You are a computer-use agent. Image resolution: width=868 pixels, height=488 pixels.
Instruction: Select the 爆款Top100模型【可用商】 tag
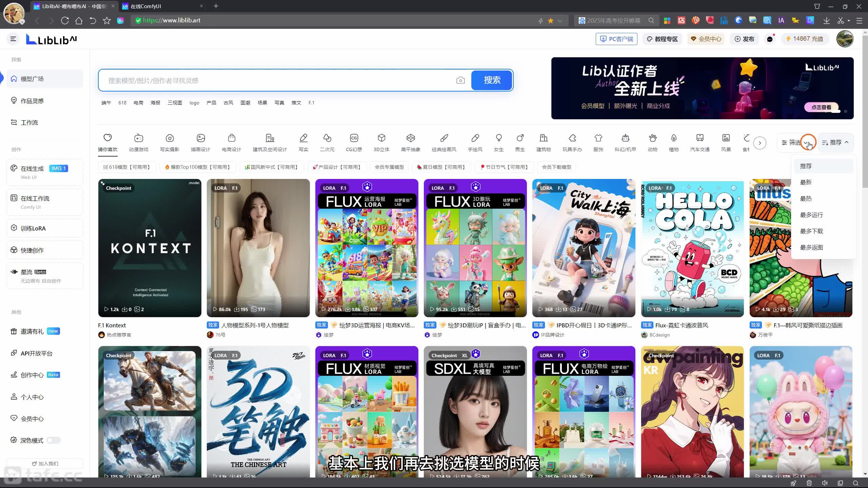197,167
